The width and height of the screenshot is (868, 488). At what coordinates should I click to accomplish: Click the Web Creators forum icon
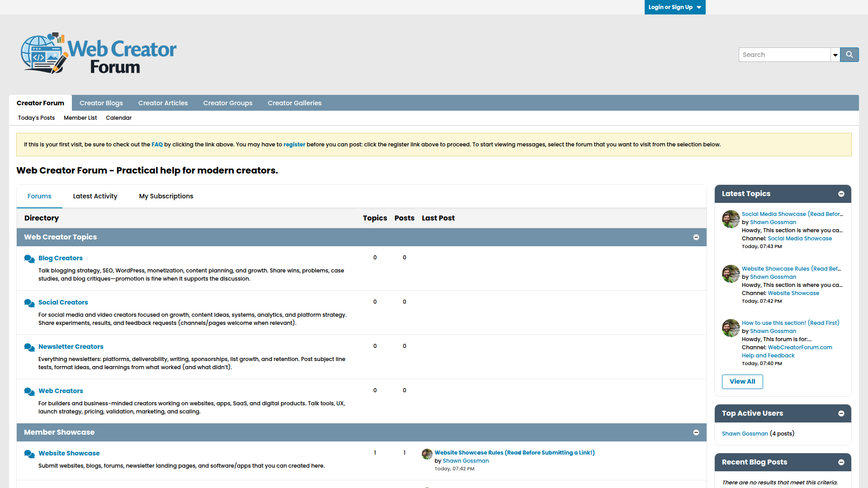(x=29, y=392)
